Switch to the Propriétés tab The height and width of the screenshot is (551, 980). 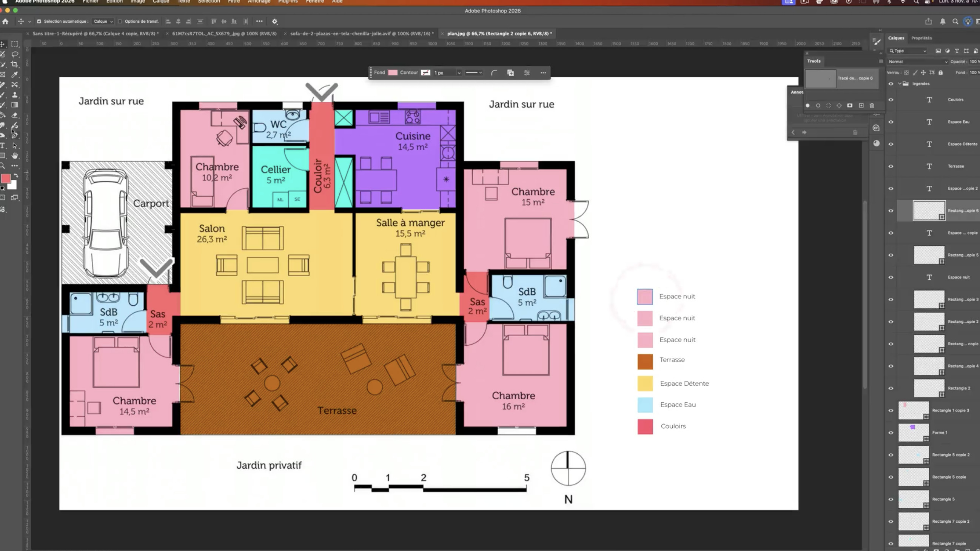pyautogui.click(x=921, y=38)
